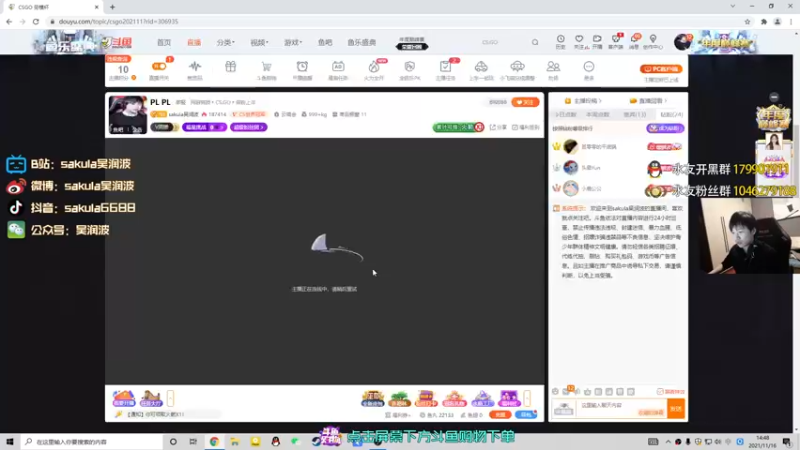
Task: Click the streamer avatar beside PL PL
Action: point(128,115)
